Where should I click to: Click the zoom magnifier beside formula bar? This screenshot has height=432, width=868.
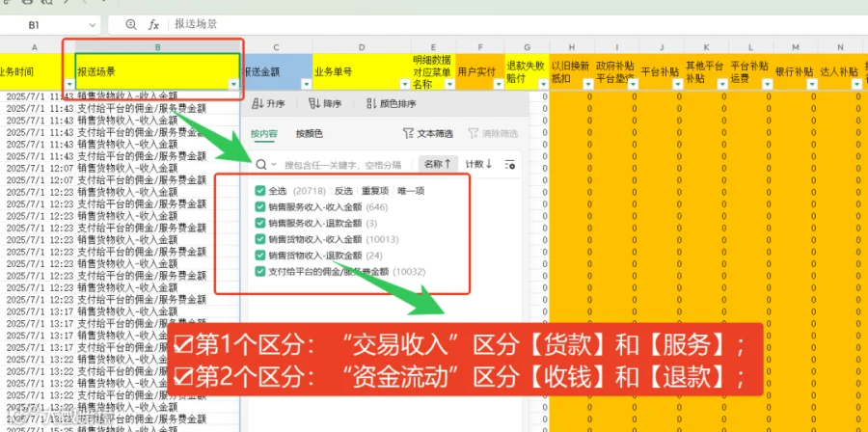coord(130,24)
